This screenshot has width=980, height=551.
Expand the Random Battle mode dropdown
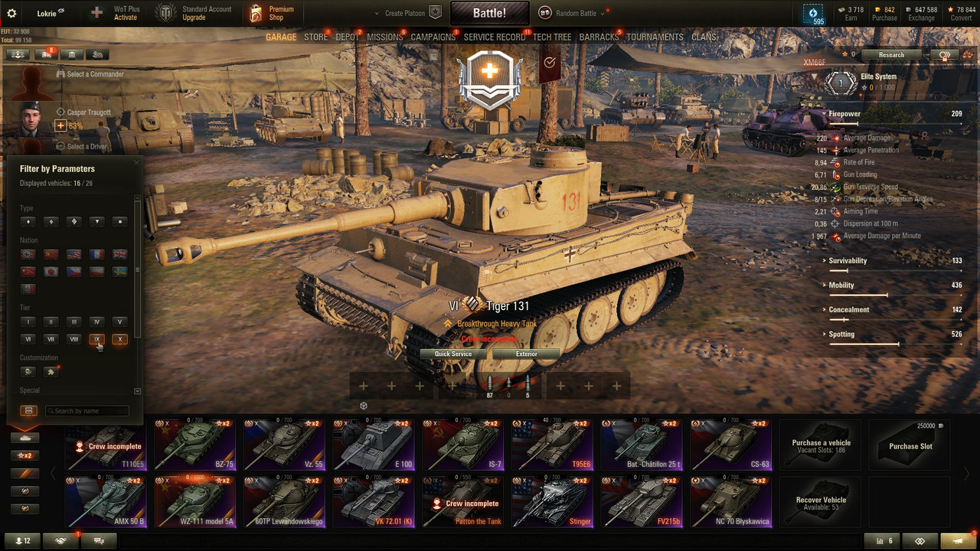(x=603, y=14)
